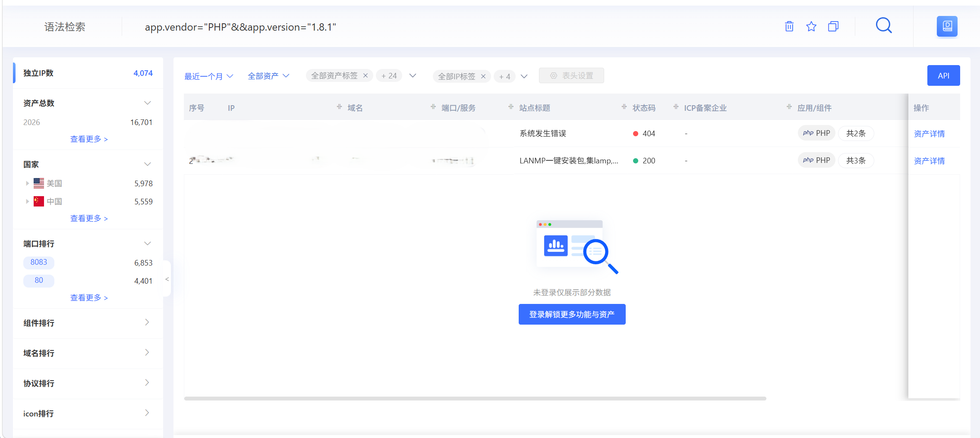
Task: Click column handle icon before 站点标题
Action: click(511, 107)
